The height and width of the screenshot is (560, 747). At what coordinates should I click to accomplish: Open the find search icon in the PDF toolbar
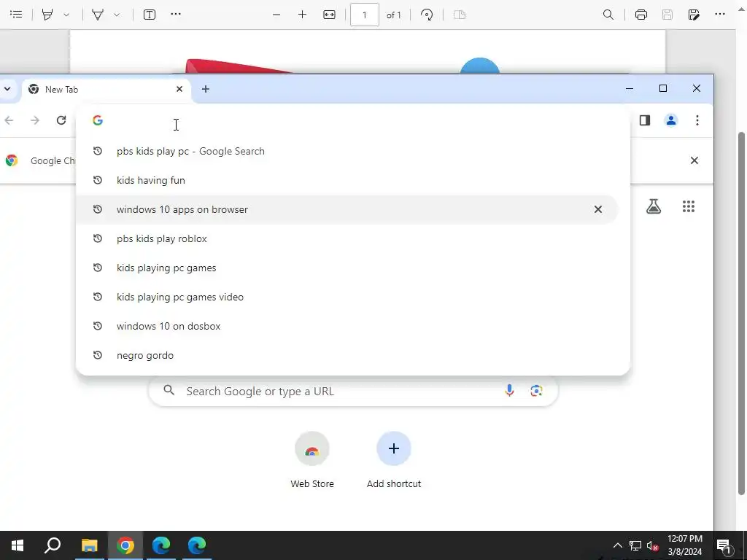[x=608, y=15]
